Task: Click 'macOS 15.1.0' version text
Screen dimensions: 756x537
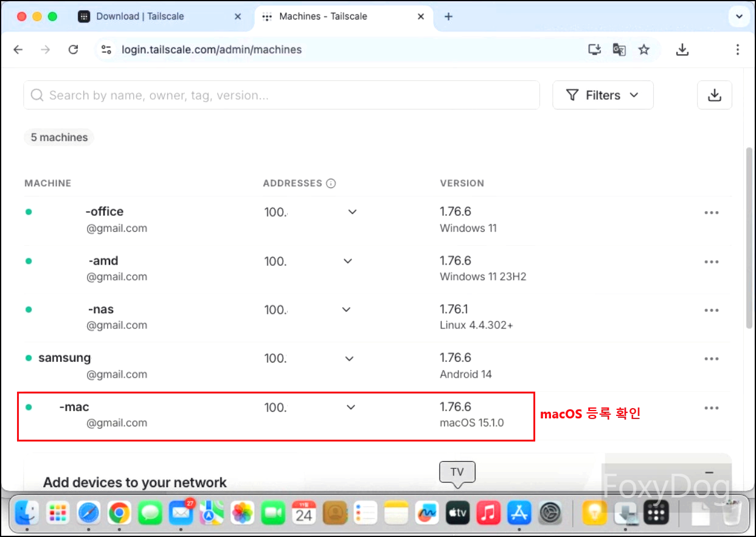Action: tap(472, 423)
